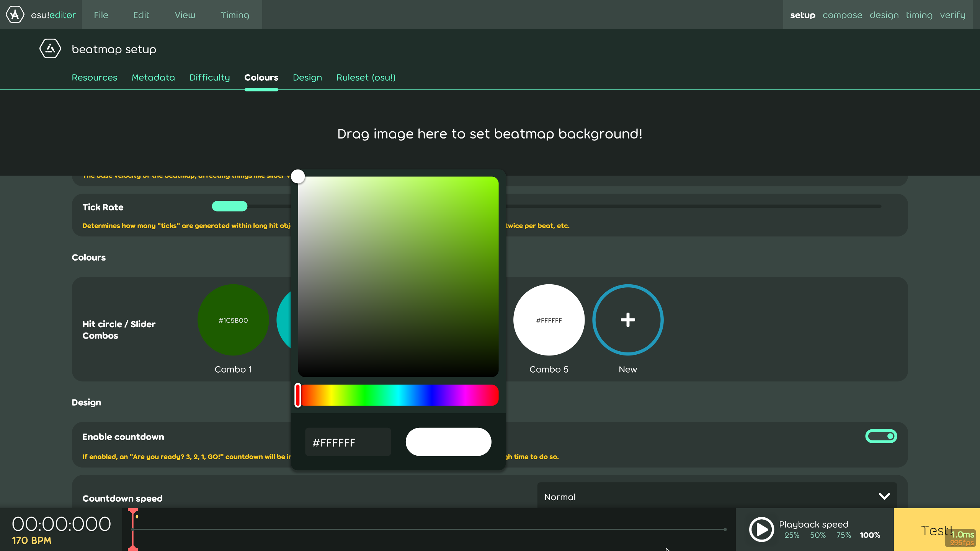Viewport: 980px width, 551px height.
Task: Toggle Enable countdown off
Action: click(x=881, y=436)
